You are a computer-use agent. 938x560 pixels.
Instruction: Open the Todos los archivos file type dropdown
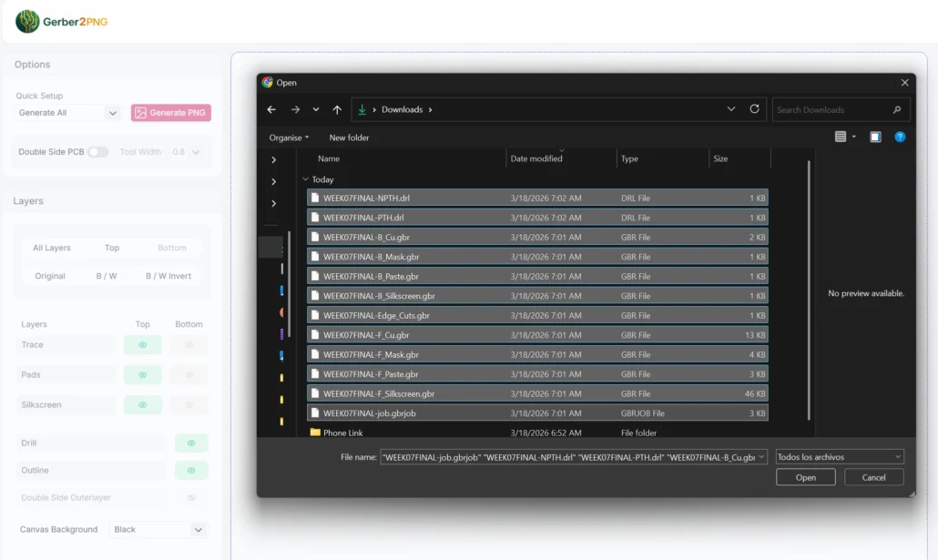(838, 455)
